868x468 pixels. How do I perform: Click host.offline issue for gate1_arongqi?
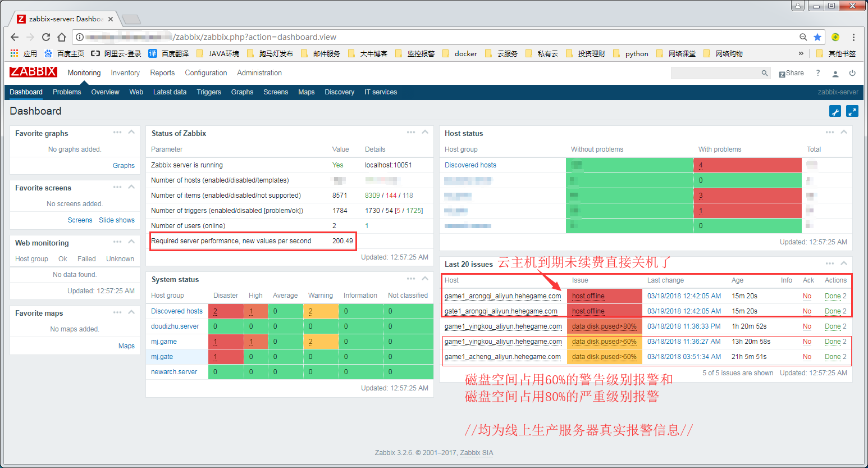(x=588, y=311)
